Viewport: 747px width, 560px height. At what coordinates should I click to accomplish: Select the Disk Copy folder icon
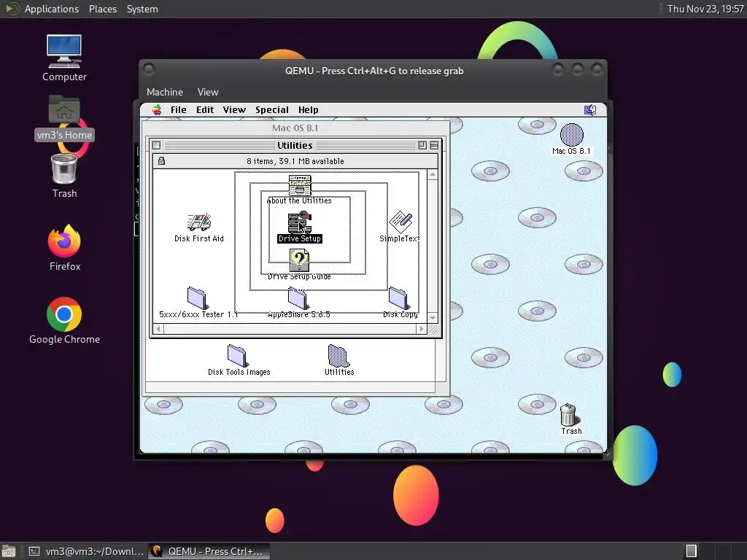pos(398,298)
